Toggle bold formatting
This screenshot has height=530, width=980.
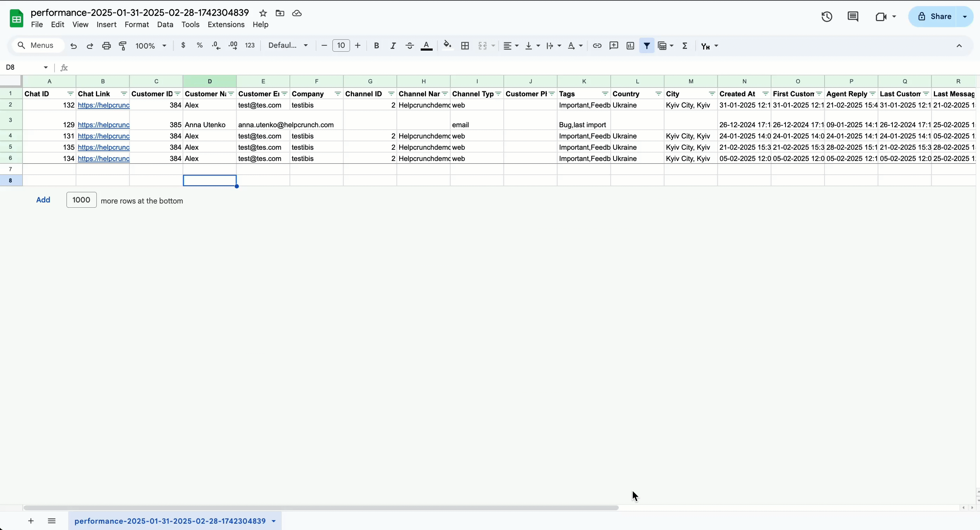[376, 46]
